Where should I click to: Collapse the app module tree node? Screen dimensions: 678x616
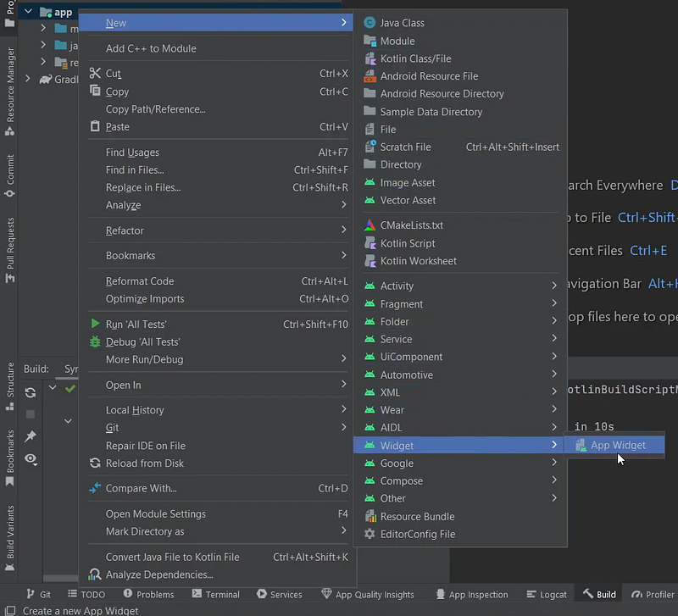coord(28,12)
